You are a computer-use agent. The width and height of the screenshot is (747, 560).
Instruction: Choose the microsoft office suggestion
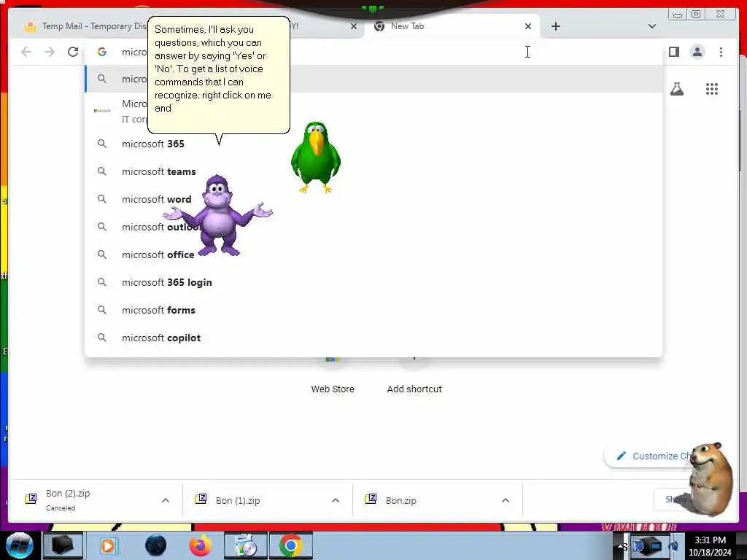373,254
